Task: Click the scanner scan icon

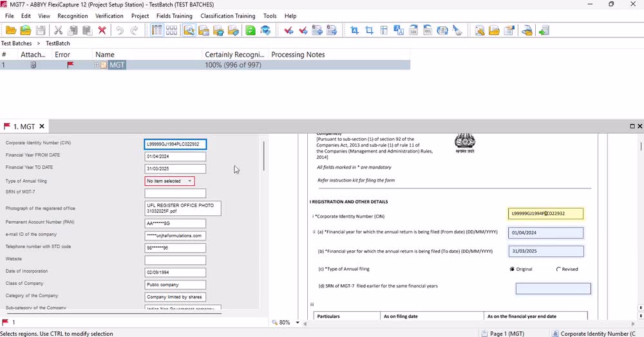Action: pos(527,30)
